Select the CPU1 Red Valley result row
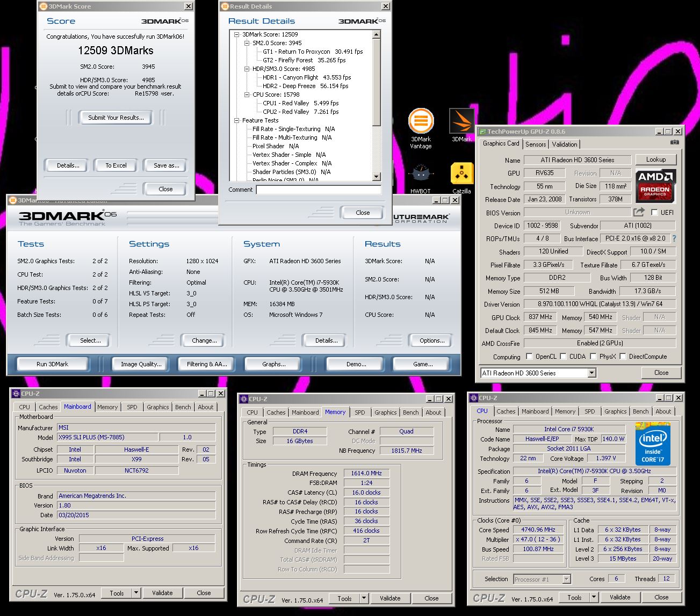 [x=301, y=103]
